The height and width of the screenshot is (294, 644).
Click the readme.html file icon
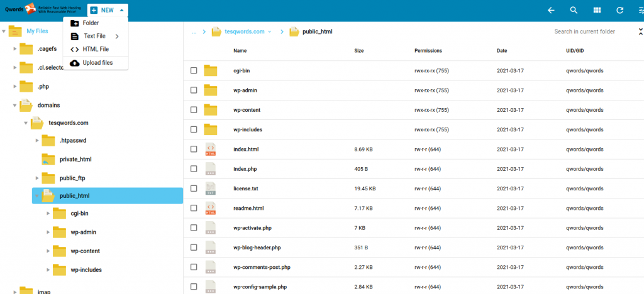coord(210,209)
